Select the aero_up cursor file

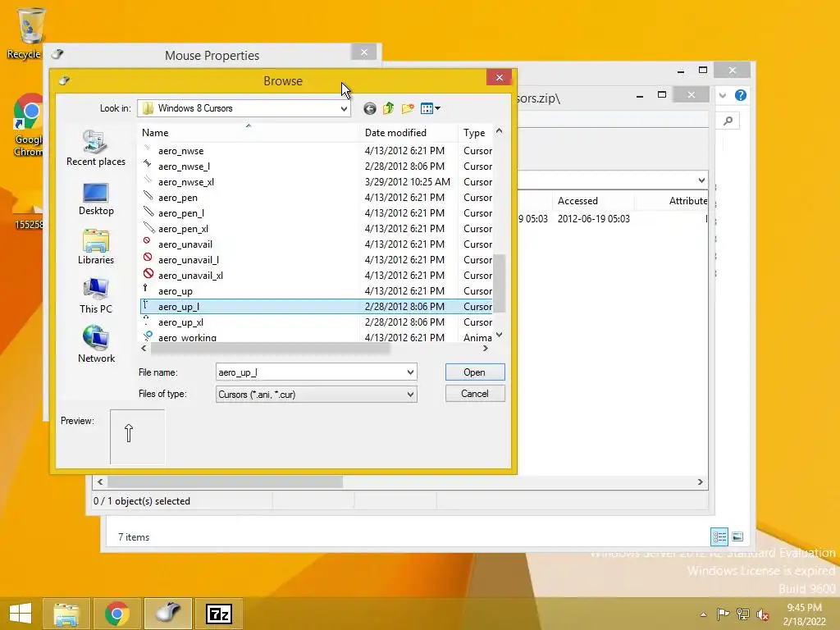(316, 291)
